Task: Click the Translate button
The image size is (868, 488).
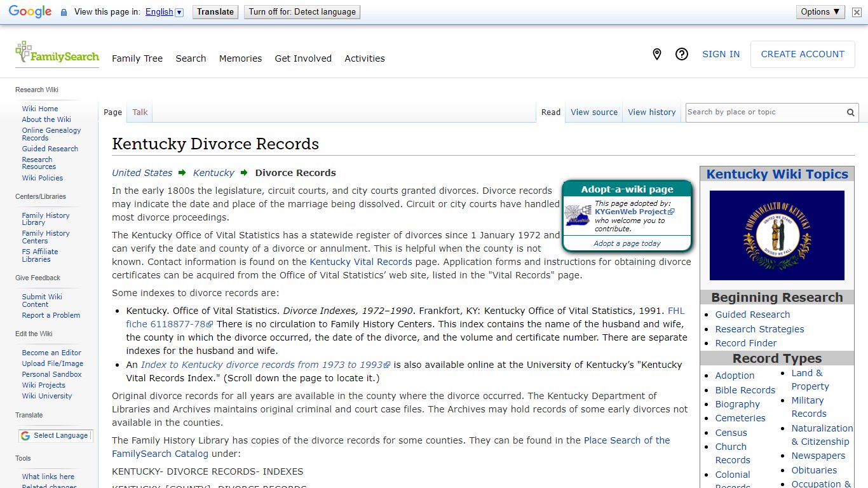Action: point(215,12)
